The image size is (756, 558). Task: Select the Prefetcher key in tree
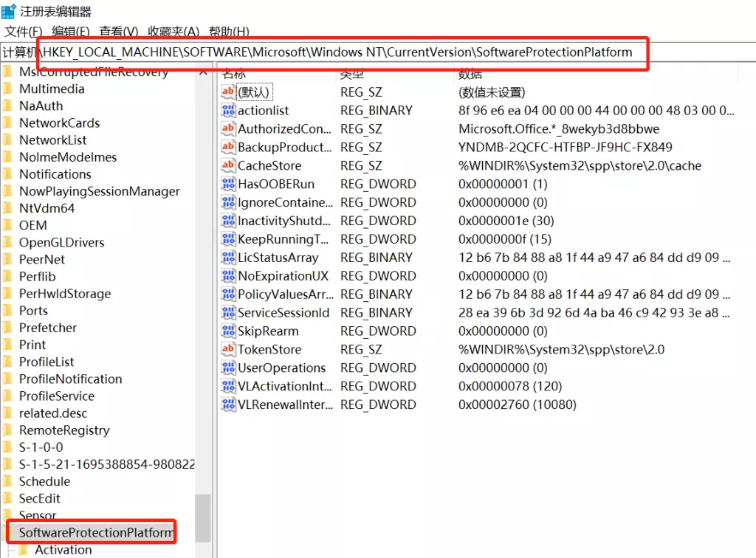[48, 328]
